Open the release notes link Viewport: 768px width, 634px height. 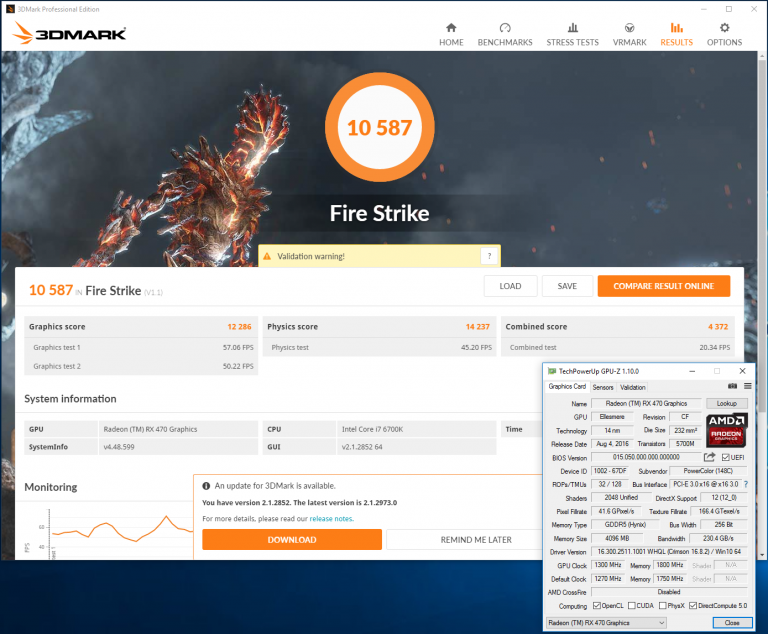(331, 518)
